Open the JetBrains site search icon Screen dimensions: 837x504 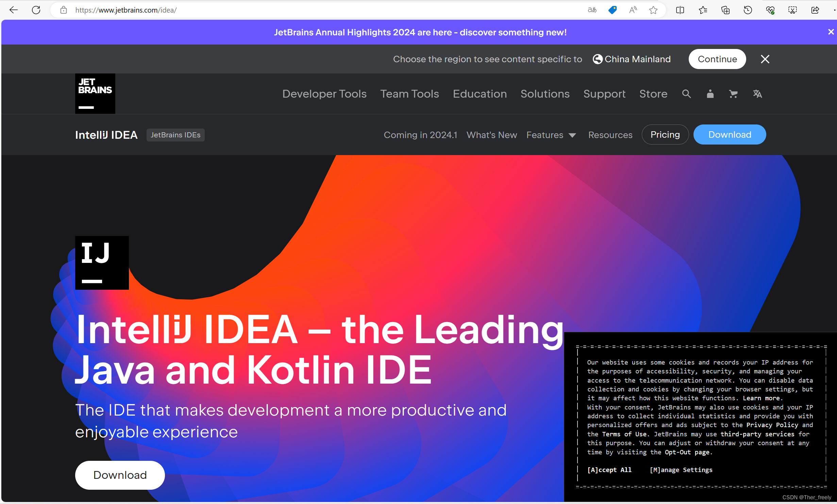point(686,94)
